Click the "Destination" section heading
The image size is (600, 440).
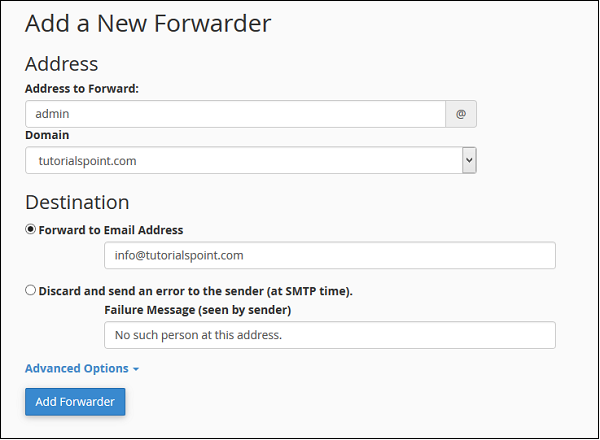pos(77,202)
